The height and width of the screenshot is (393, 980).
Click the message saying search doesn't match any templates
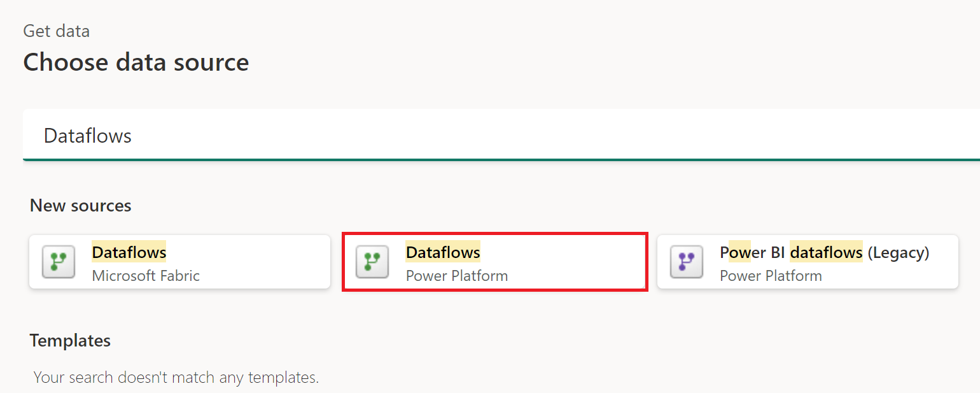(x=176, y=376)
